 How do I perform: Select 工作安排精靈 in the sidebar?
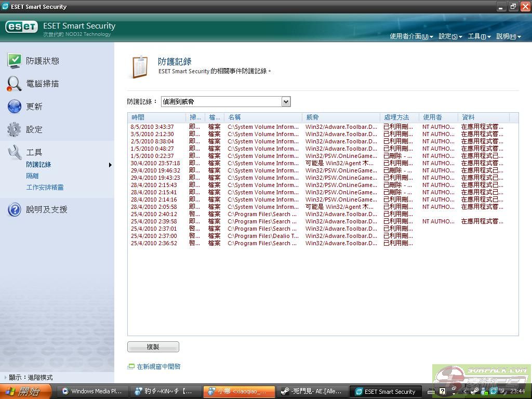click(45, 188)
